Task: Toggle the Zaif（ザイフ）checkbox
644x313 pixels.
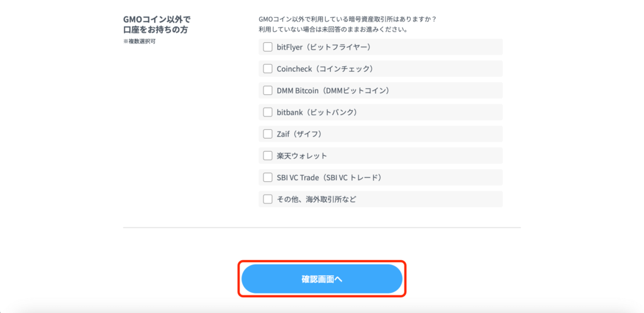Action: [x=267, y=134]
